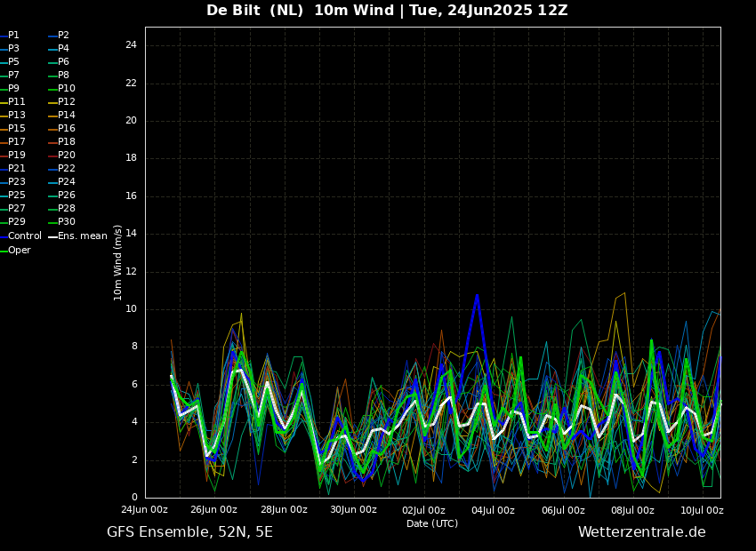Click the Wetterzentrale.de footer text
This screenshot has height=551, width=756.
pos(641,532)
